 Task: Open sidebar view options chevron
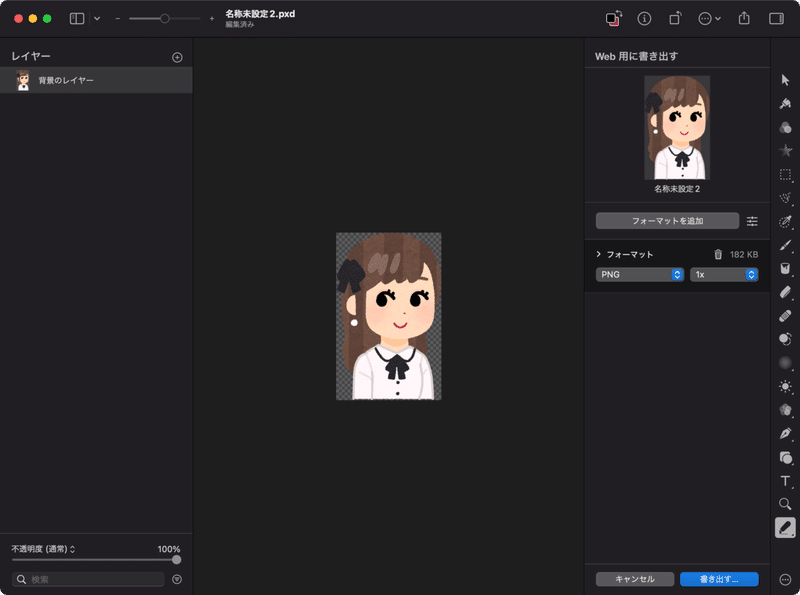pyautogui.click(x=97, y=19)
